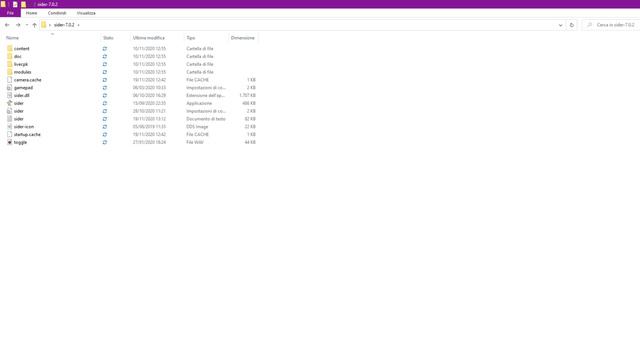Click folder icon in the address bar
The image size is (640, 360).
[44, 25]
